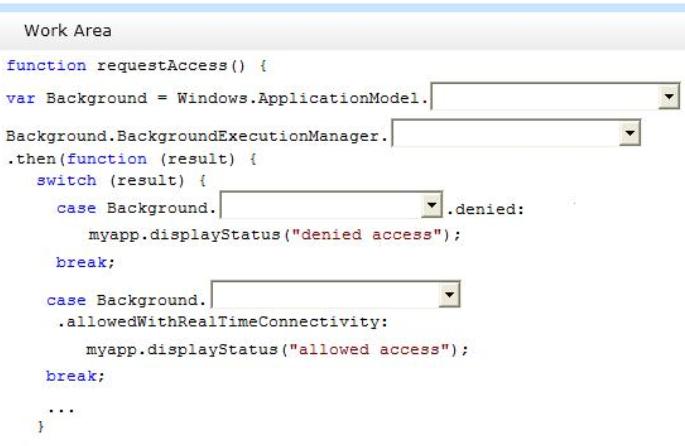Expand the dropdown arrow above .allowedWithRealTimeConnectivity

[x=449, y=294]
